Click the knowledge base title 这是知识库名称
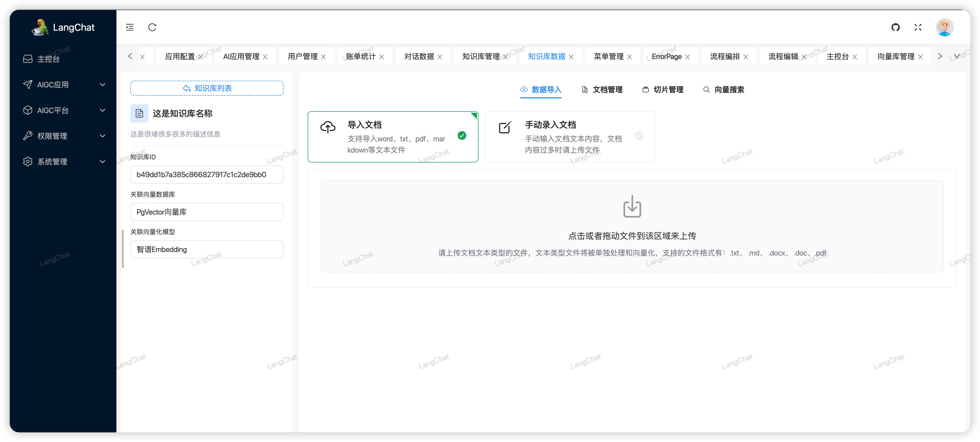Screen dimensions: 980x442 point(183,114)
